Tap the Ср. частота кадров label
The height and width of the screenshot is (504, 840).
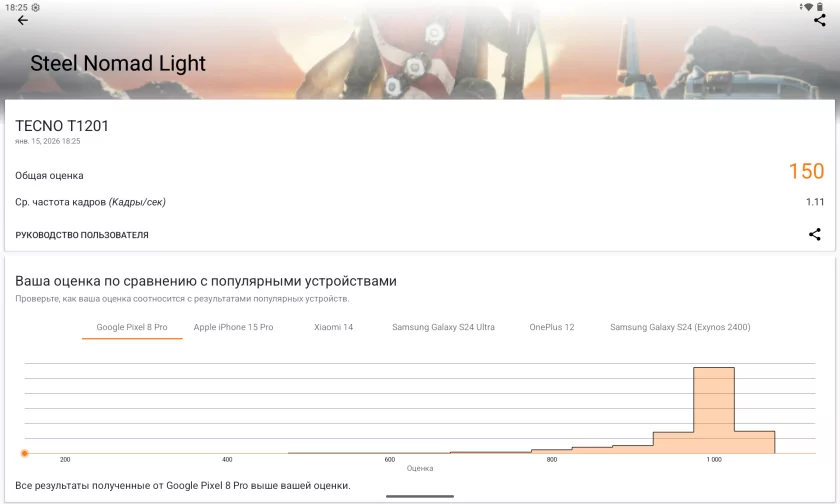pos(90,202)
